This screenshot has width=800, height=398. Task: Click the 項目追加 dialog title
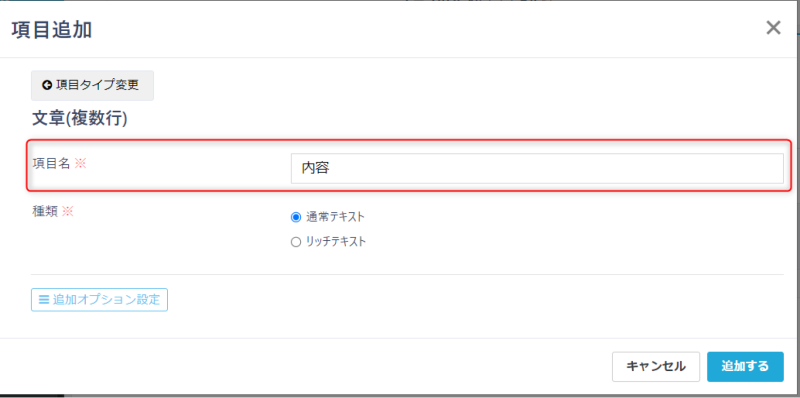[x=52, y=30]
